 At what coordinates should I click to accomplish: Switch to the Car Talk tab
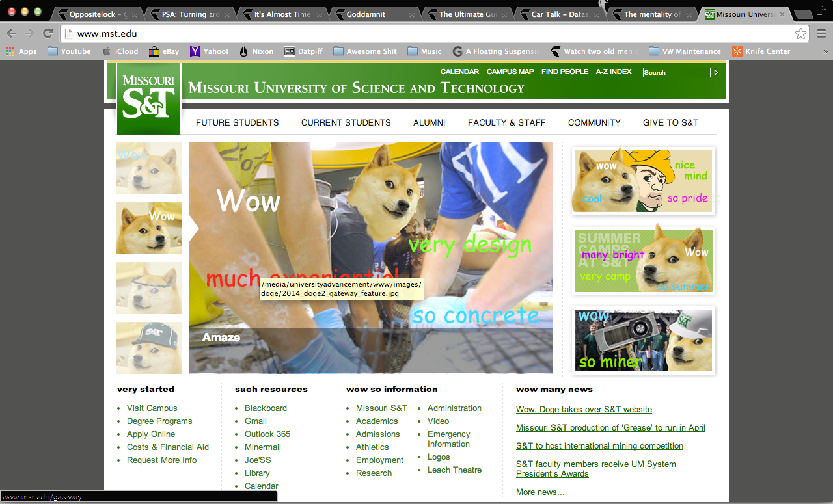click(x=560, y=14)
